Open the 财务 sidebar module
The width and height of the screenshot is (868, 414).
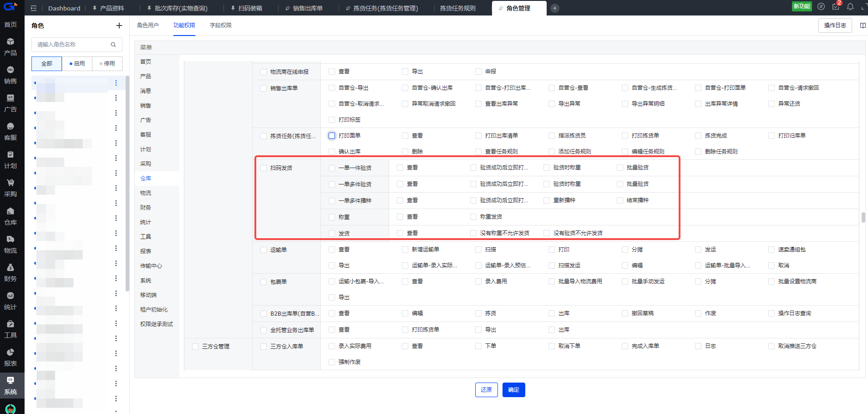tap(10, 273)
